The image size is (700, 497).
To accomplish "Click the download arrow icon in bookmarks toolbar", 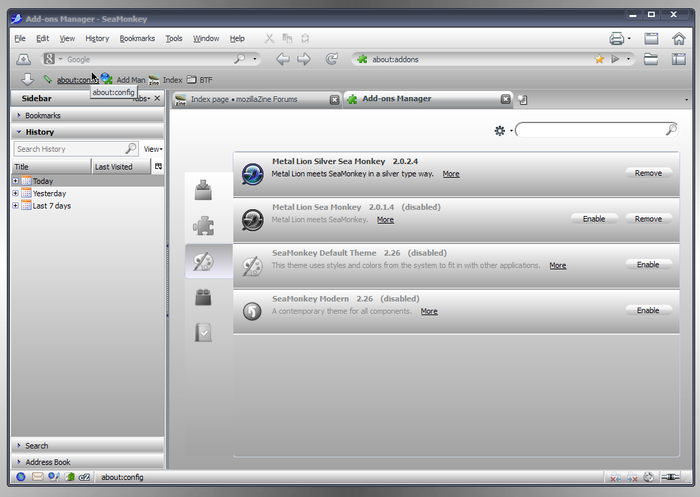I will (27, 79).
